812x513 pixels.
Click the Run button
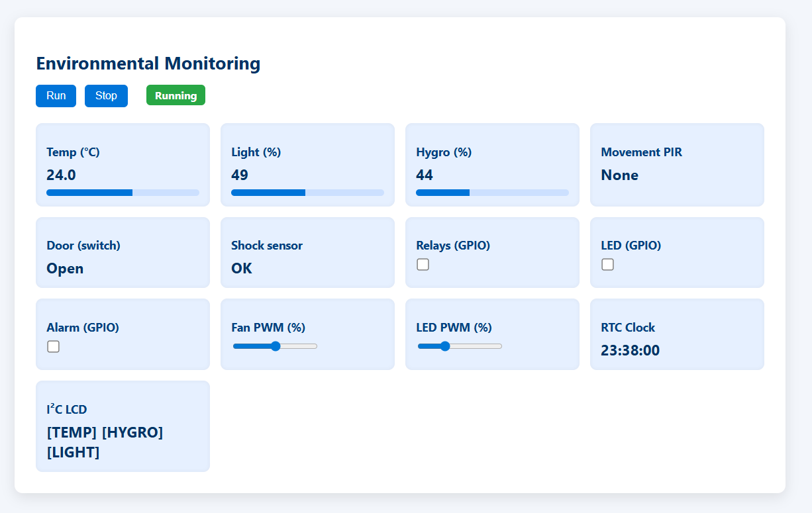(56, 96)
